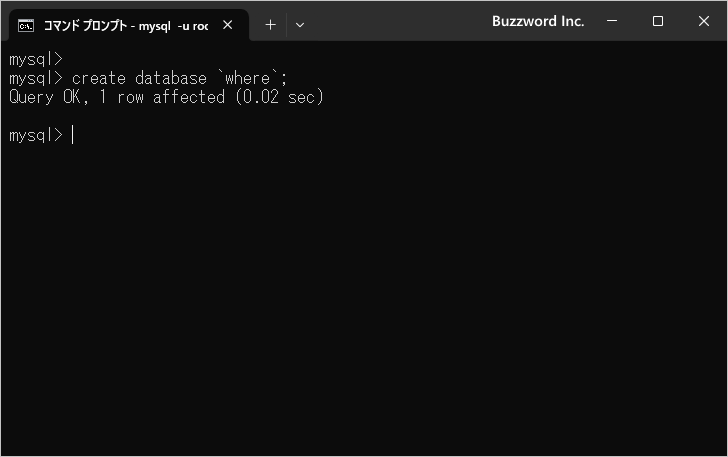Screen dimensions: 728x457
Task: Click the blinking cursor at the mysql prompt
Action: [73, 135]
